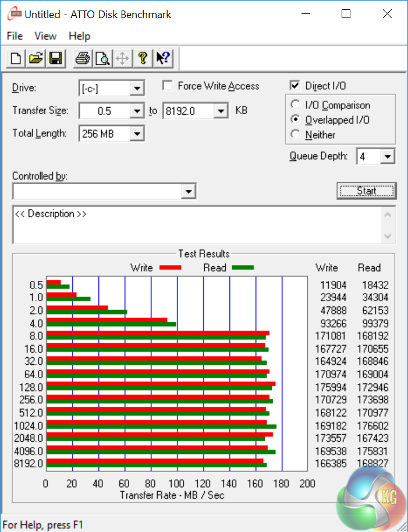Screen dimensions: 408x532
Task: Click the 256.0 transfer size row label
Action: (x=31, y=400)
